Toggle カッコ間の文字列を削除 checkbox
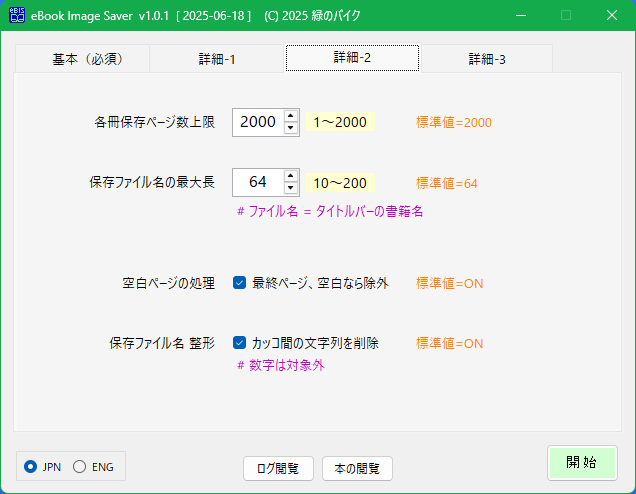This screenshot has height=494, width=636. [x=239, y=343]
